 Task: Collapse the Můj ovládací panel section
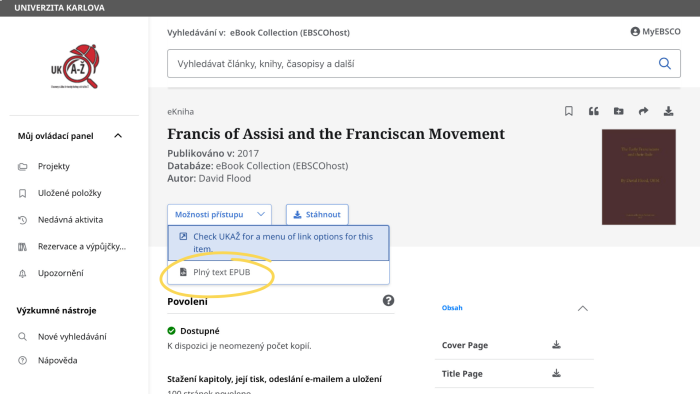[118, 136]
